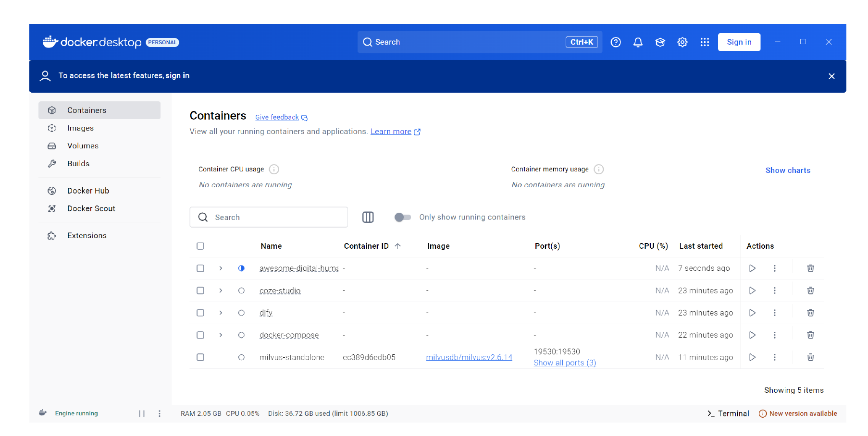868x436 pixels.
Task: Open Extensions in sidebar
Action: 99,236
